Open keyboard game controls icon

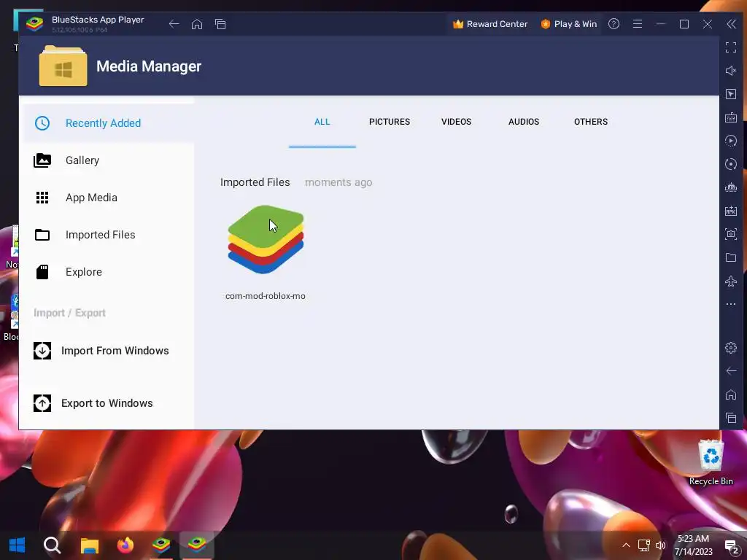[x=731, y=117]
